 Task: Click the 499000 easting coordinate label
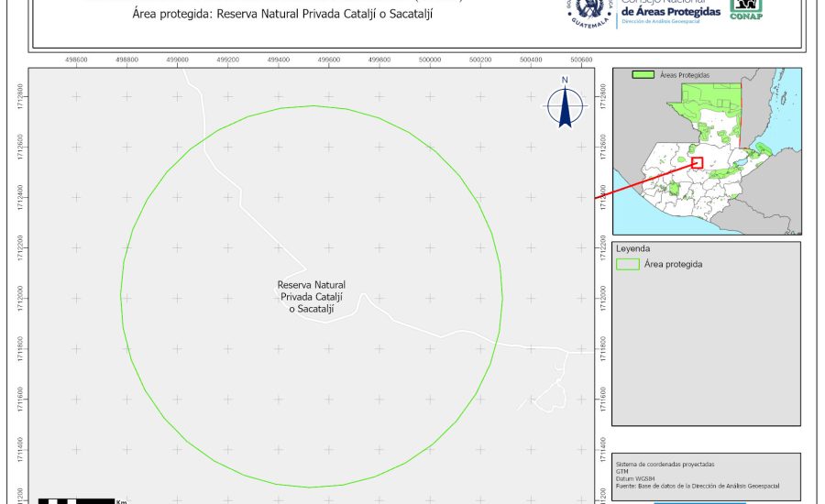177,60
